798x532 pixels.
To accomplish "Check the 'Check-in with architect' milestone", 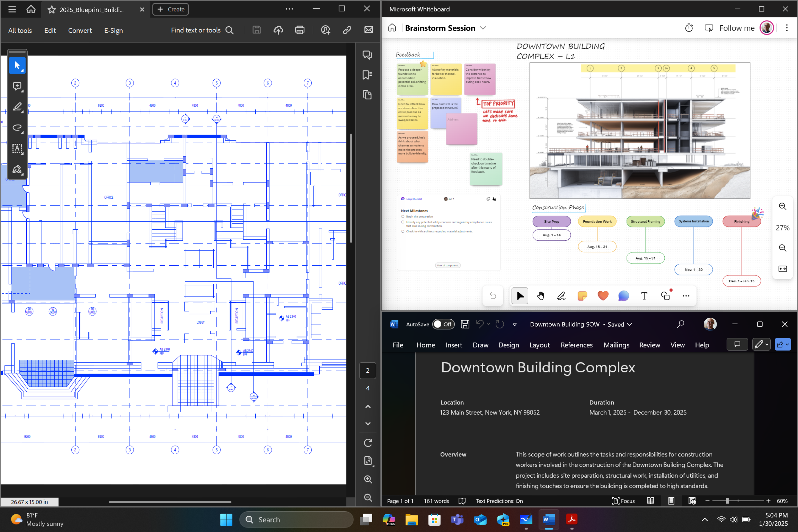I will [x=403, y=231].
